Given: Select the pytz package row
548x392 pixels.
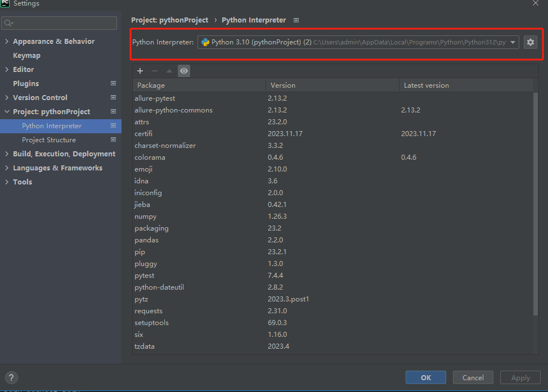Looking at the screenshot, I should (x=333, y=299).
